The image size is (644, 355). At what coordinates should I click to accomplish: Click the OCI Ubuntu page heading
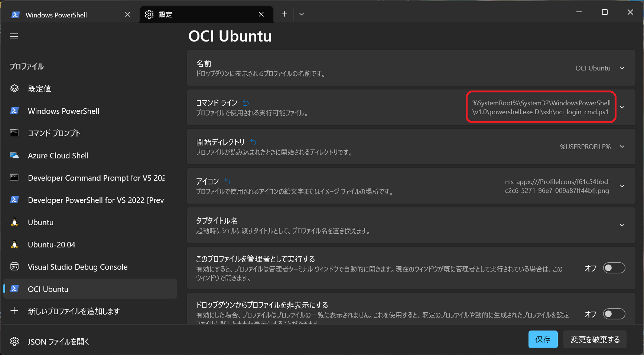pyautogui.click(x=230, y=36)
